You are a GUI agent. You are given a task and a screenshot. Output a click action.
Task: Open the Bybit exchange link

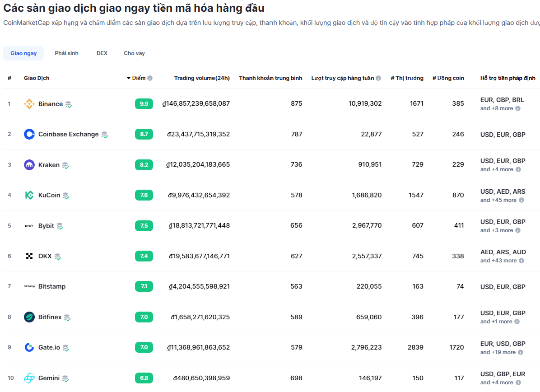pos(46,226)
